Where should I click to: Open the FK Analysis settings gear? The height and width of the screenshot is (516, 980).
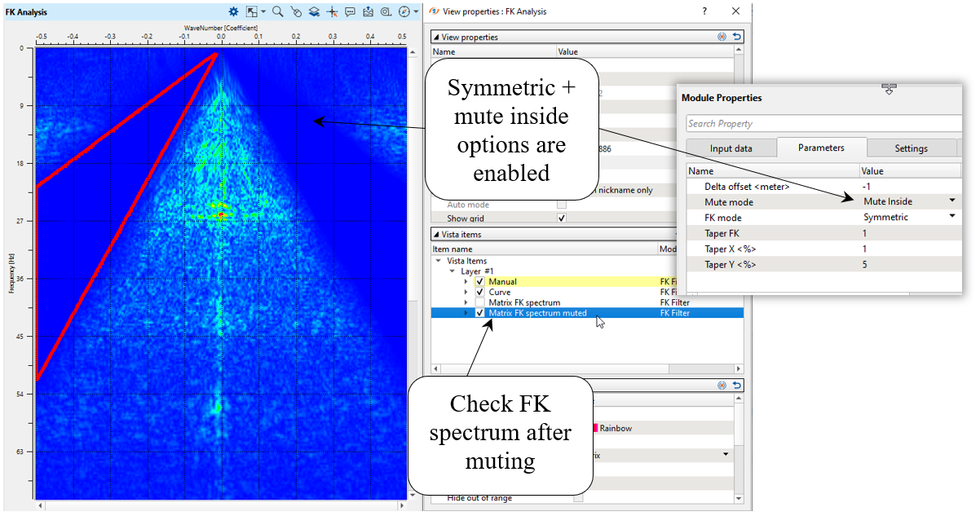click(233, 11)
